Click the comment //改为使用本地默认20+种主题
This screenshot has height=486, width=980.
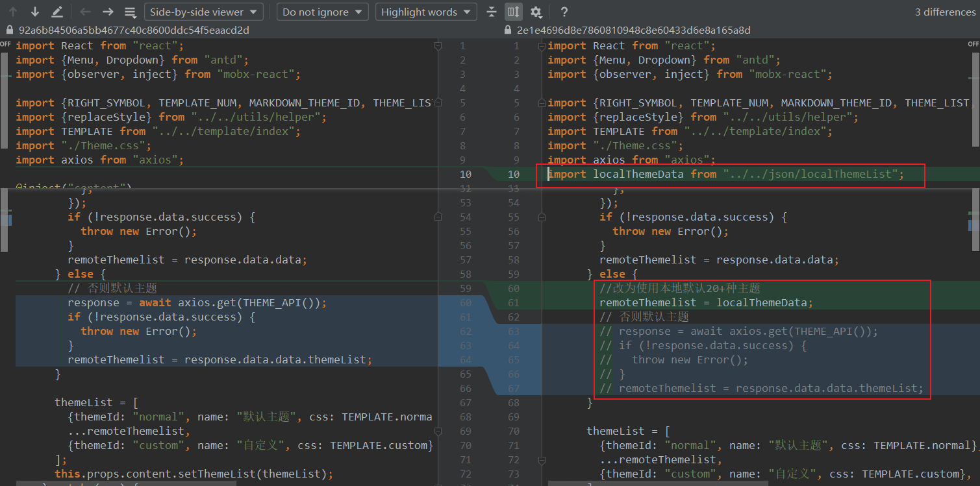(x=679, y=288)
